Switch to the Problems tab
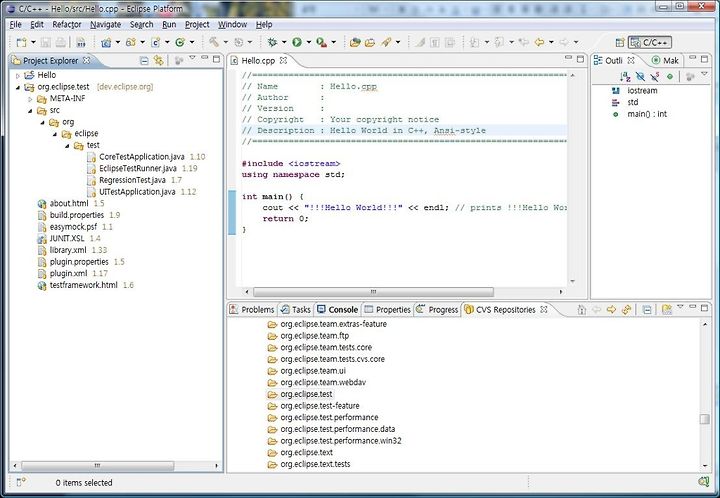720x498 pixels. (252, 309)
